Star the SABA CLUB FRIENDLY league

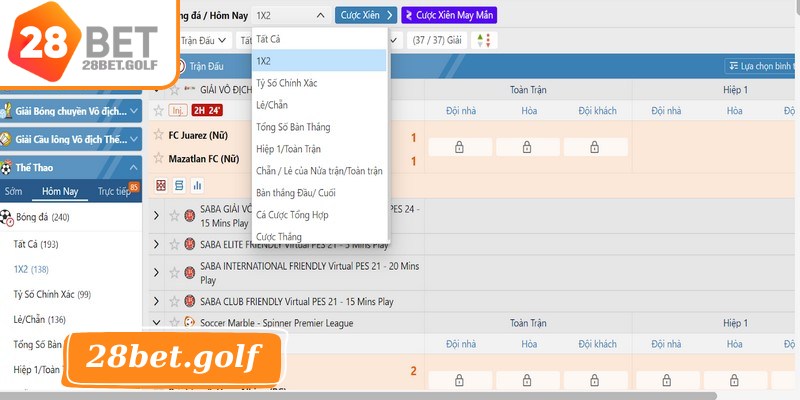pyautogui.click(x=174, y=302)
